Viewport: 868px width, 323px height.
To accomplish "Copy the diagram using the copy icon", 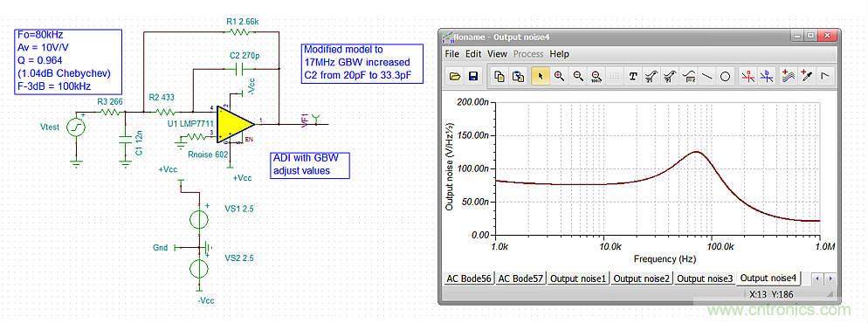I will pos(499,77).
